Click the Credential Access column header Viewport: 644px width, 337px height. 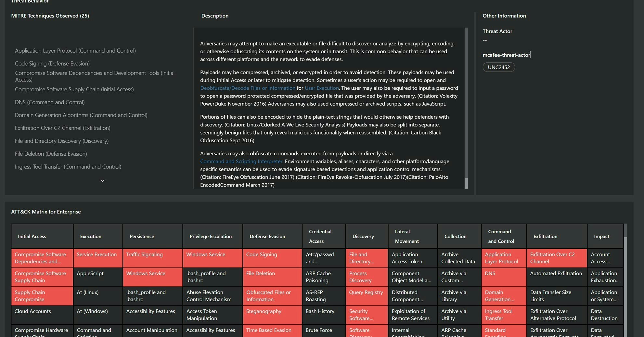tap(324, 236)
